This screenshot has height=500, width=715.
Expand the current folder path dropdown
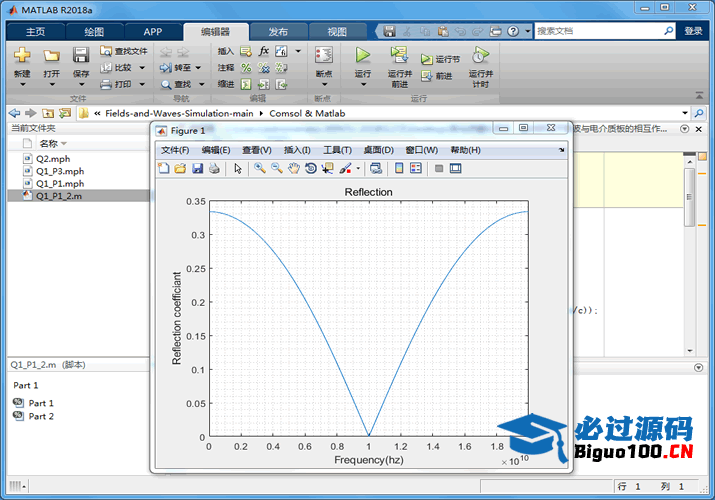point(685,113)
